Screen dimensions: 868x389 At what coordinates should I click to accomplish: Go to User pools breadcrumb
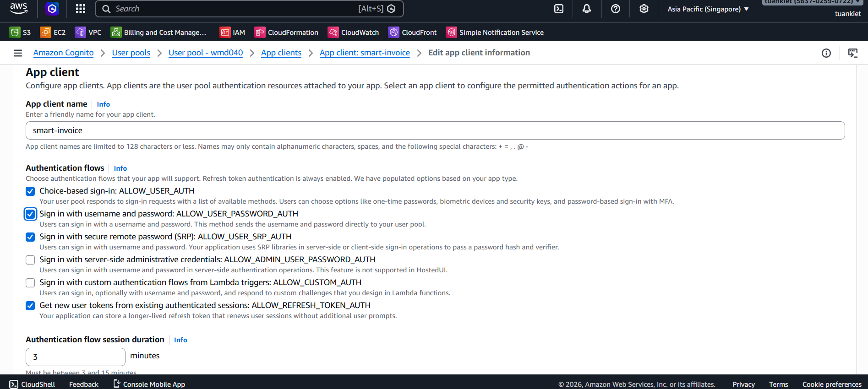[x=131, y=53]
